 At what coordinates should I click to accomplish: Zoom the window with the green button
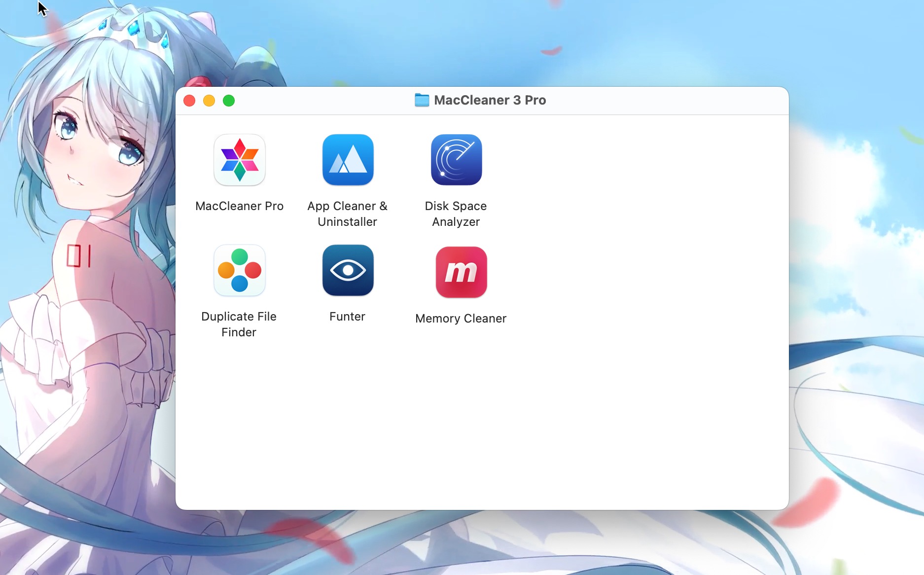(229, 101)
